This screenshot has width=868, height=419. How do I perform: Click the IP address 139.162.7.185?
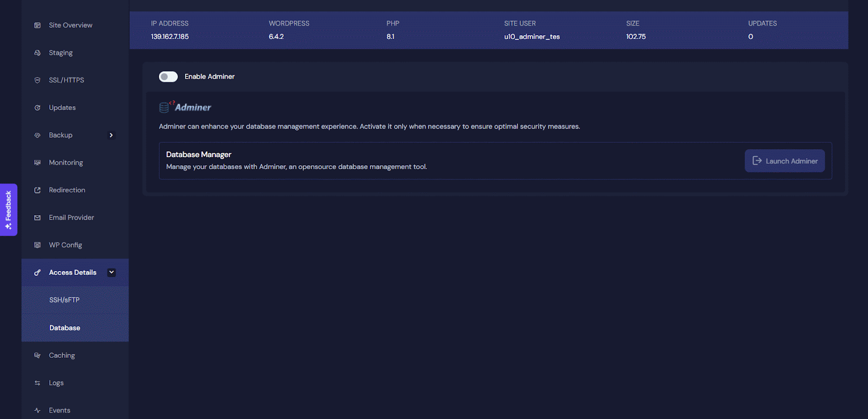(170, 37)
